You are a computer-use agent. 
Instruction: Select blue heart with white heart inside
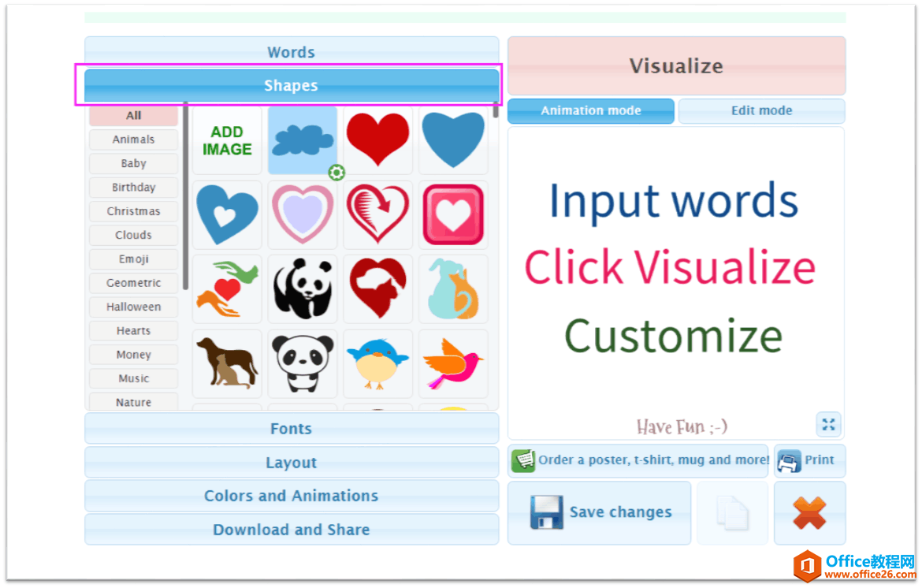(x=227, y=214)
